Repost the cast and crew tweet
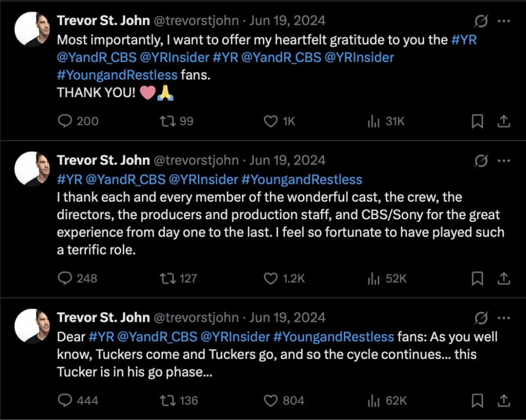This screenshot has height=420, width=526. (167, 278)
